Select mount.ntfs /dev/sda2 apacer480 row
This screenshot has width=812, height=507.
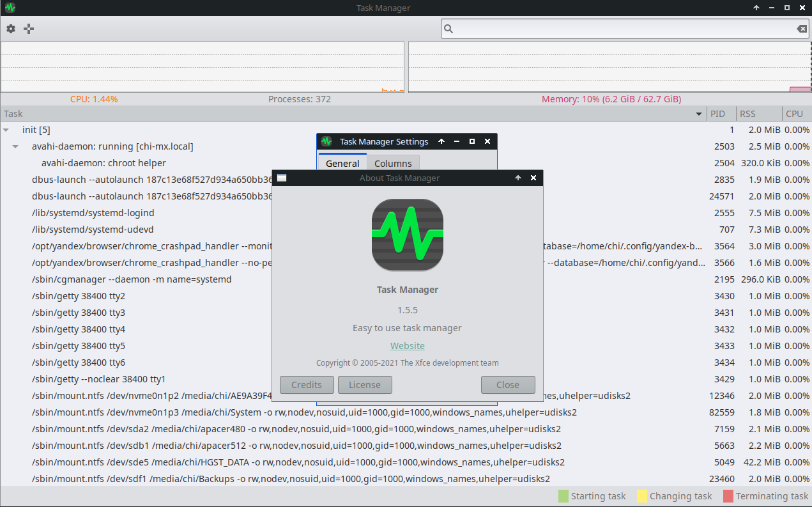(x=406, y=429)
